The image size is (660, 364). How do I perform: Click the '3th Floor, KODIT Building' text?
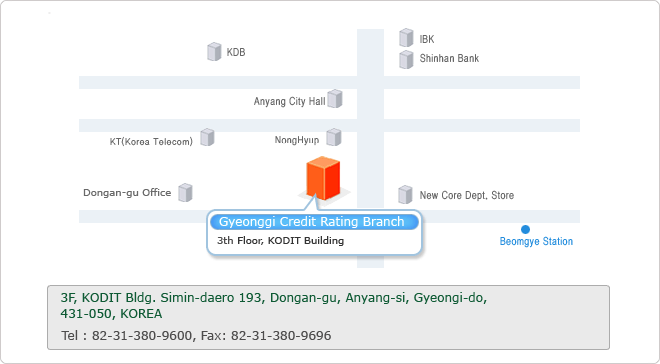click(280, 241)
